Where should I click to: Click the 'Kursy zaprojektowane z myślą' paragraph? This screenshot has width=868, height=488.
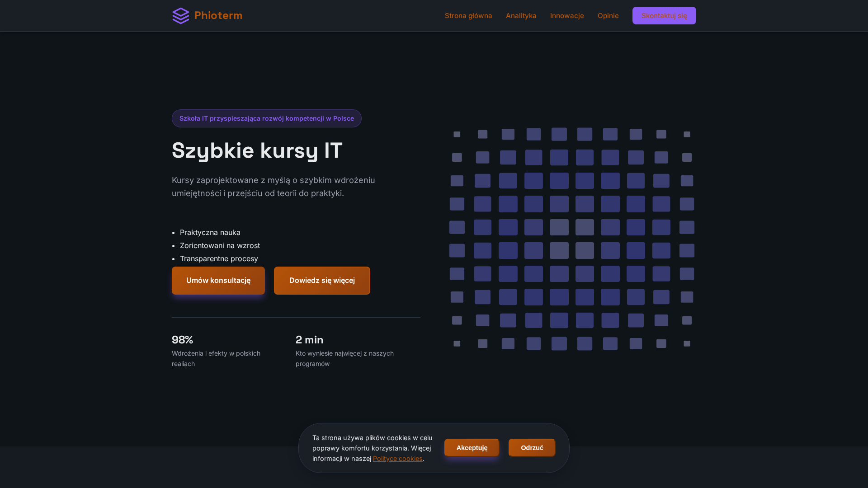pyautogui.click(x=274, y=187)
